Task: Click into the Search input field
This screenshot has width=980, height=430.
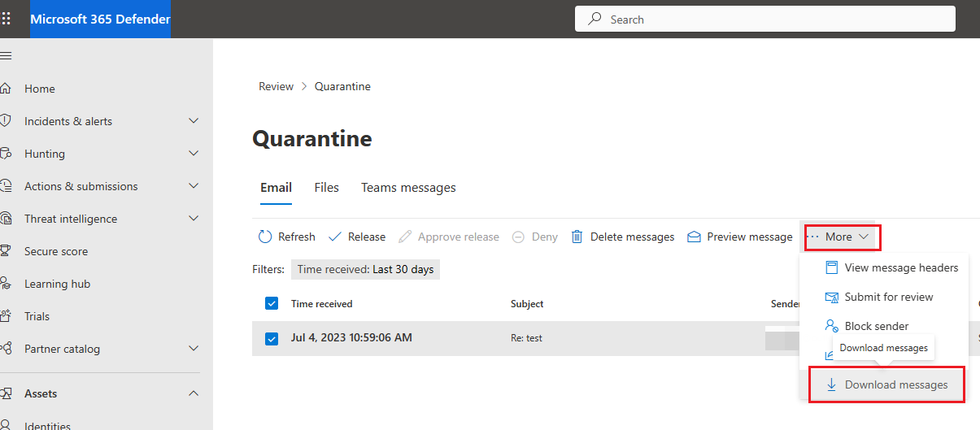Action: (764, 19)
